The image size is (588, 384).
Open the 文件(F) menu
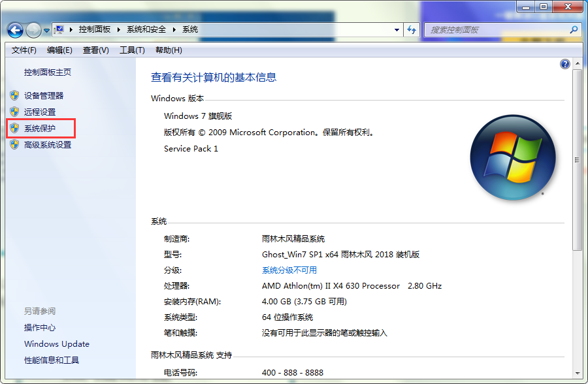click(24, 50)
